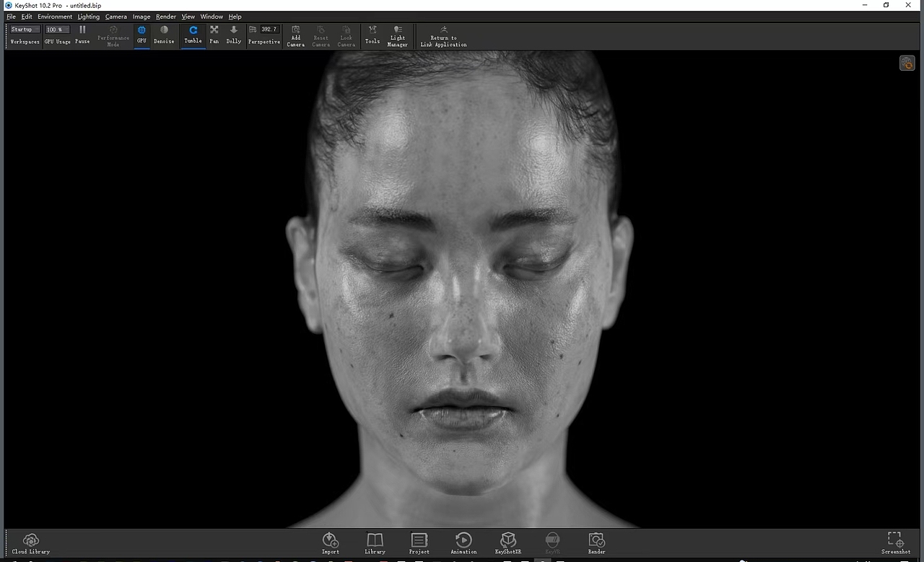The height and width of the screenshot is (562, 924).
Task: Open the Lighting menu
Action: 88,16
